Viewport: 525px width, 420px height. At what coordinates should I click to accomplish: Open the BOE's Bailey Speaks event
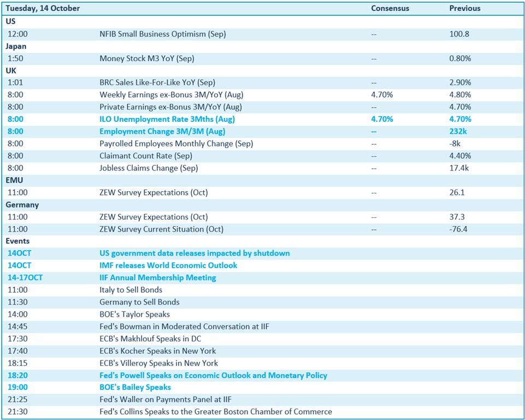click(x=135, y=387)
